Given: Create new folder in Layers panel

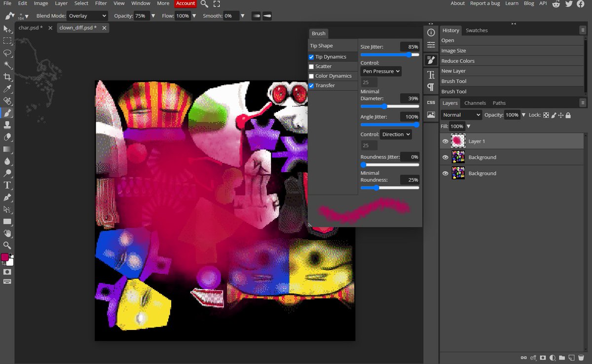Looking at the screenshot, I should (562, 358).
